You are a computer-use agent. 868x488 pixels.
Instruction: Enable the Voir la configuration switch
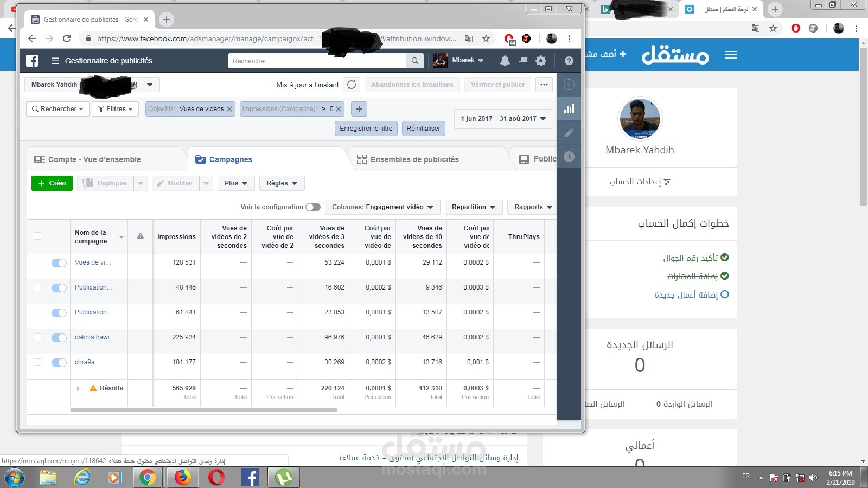pyautogui.click(x=313, y=207)
